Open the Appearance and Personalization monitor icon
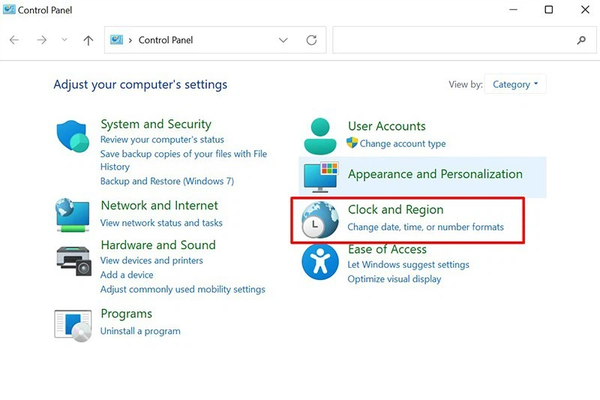This screenshot has height=400, width=600. click(x=322, y=177)
